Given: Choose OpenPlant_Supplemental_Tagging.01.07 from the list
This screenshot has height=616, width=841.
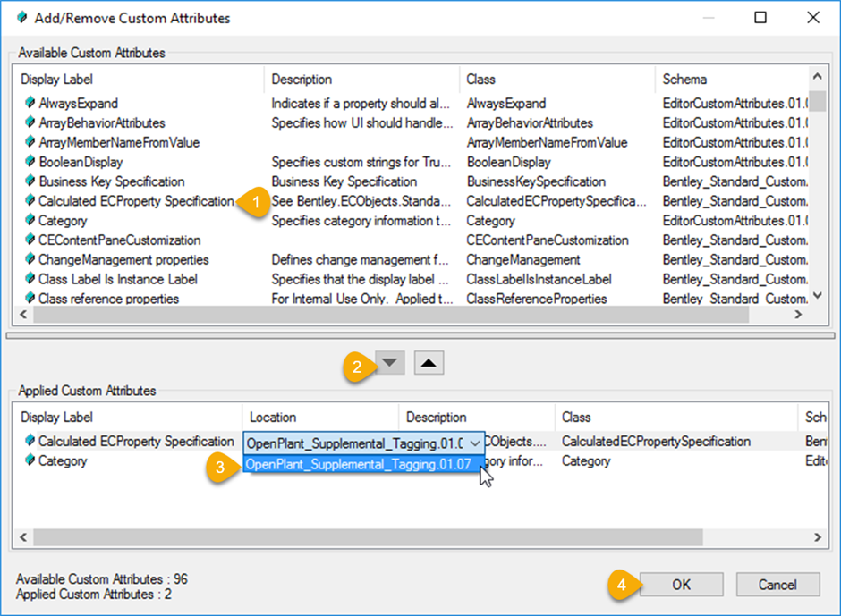Looking at the screenshot, I should 358,464.
